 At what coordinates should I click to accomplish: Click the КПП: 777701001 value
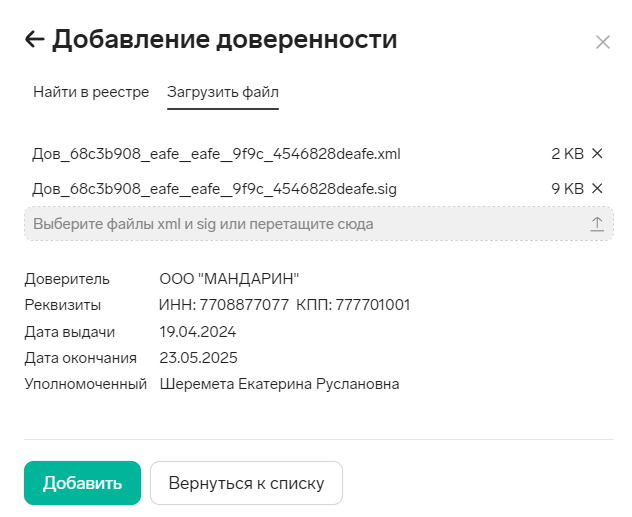353,305
